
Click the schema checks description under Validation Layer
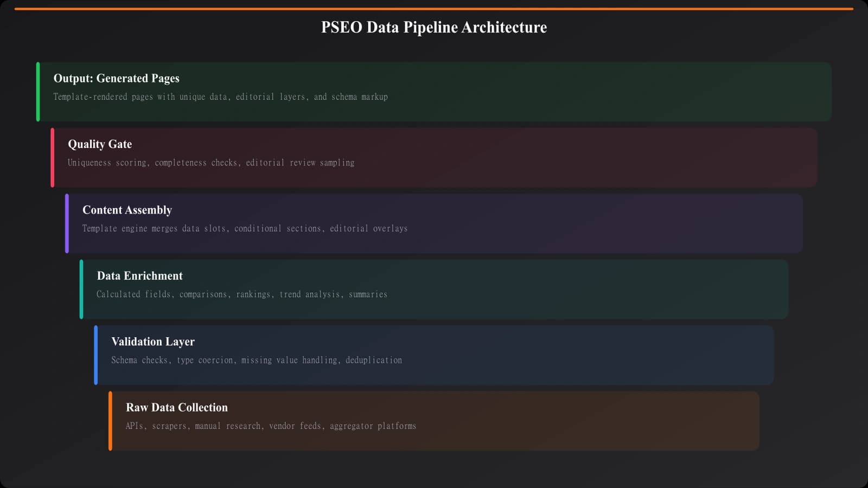(x=257, y=359)
